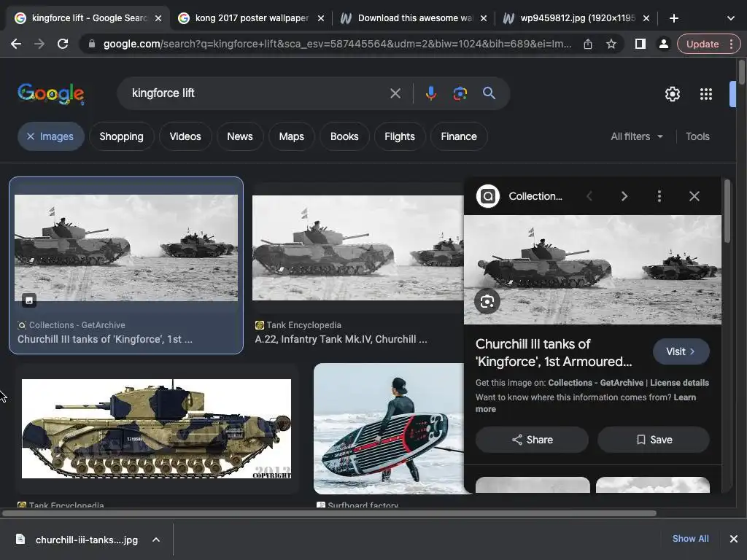Click the browser forward arrow
This screenshot has height=560, width=747.
click(x=39, y=44)
